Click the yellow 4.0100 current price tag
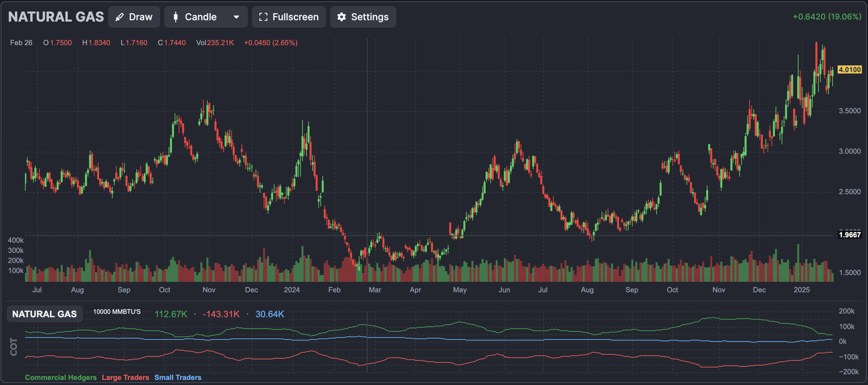The image size is (868, 385). click(849, 70)
